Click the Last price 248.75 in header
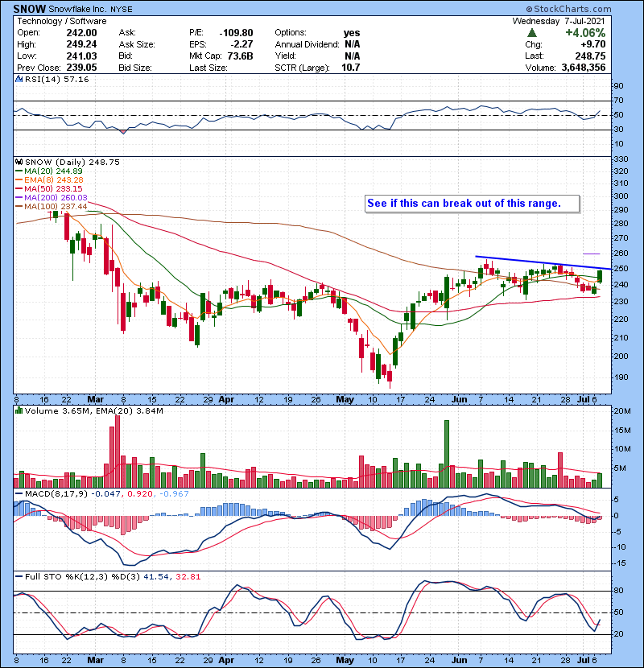 coord(590,56)
